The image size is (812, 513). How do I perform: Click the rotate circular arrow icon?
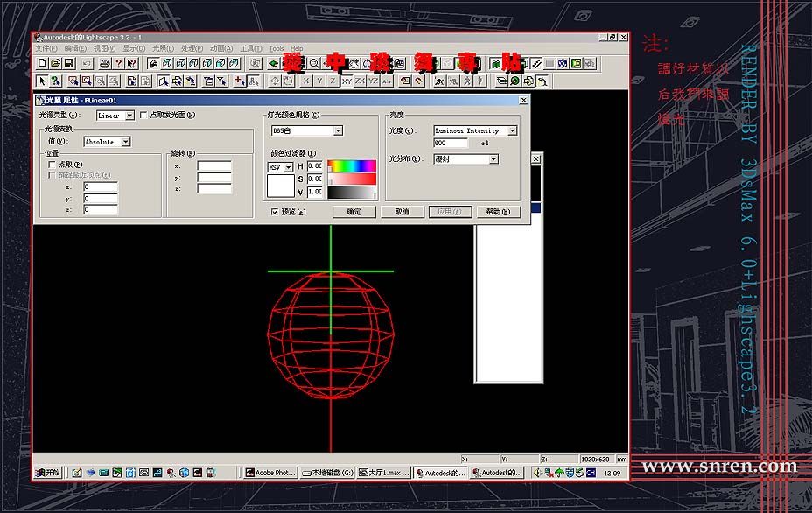[288, 81]
